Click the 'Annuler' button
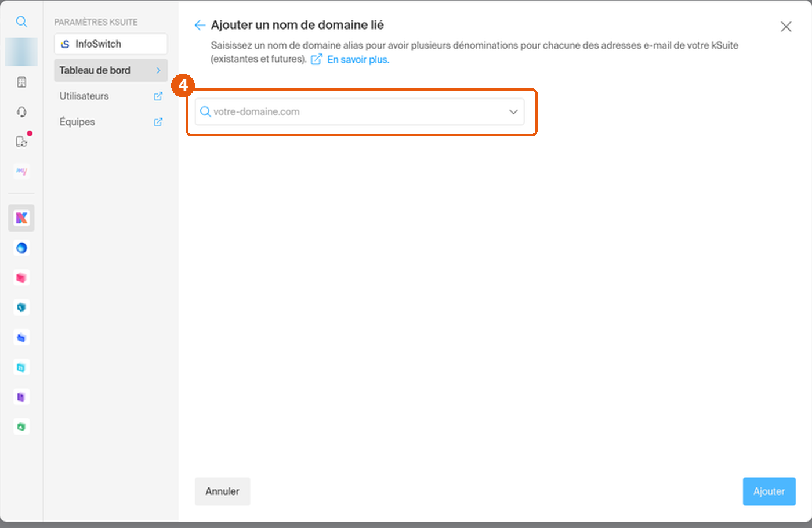The width and height of the screenshot is (812, 528). pos(222,491)
